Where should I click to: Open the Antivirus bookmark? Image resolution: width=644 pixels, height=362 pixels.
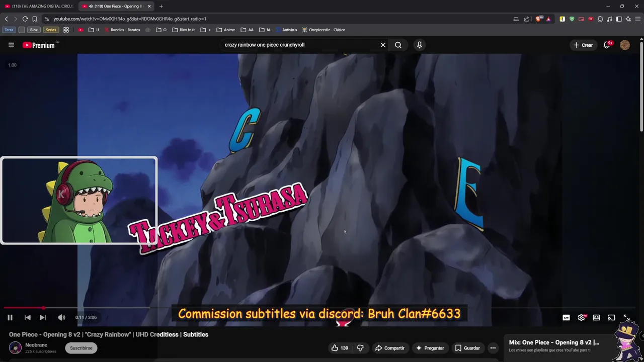286,30
